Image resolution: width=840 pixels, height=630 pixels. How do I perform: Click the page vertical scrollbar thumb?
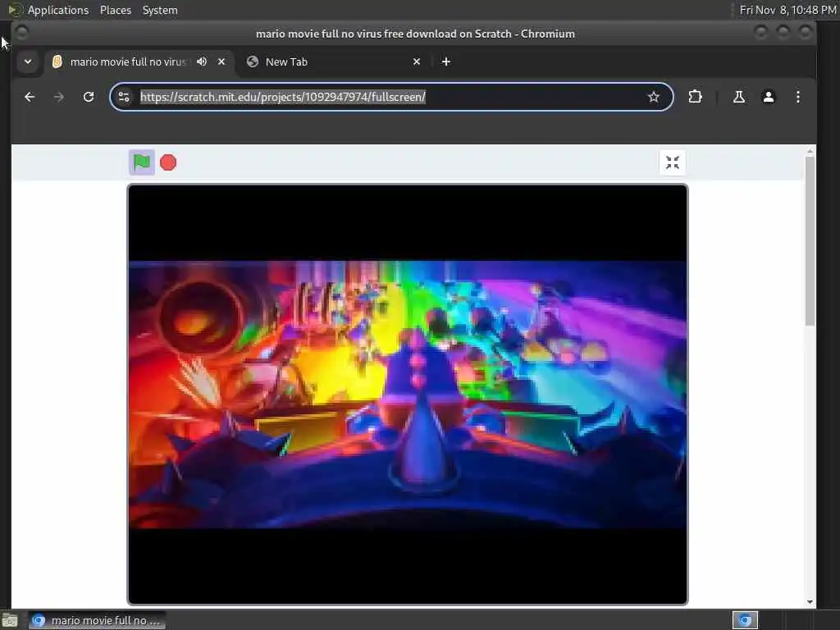click(810, 241)
